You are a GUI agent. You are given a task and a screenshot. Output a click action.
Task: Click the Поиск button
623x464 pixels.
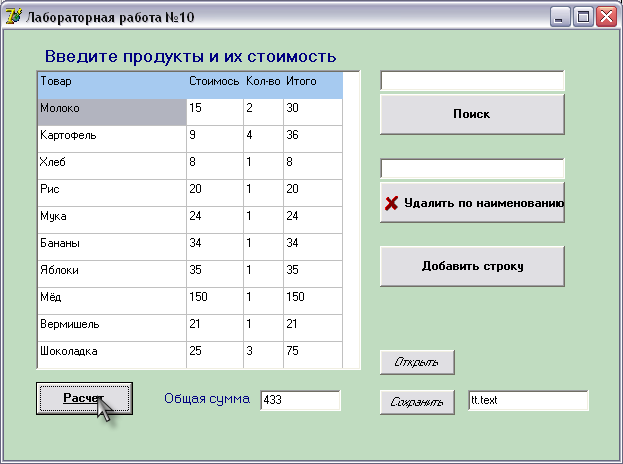[x=472, y=114]
